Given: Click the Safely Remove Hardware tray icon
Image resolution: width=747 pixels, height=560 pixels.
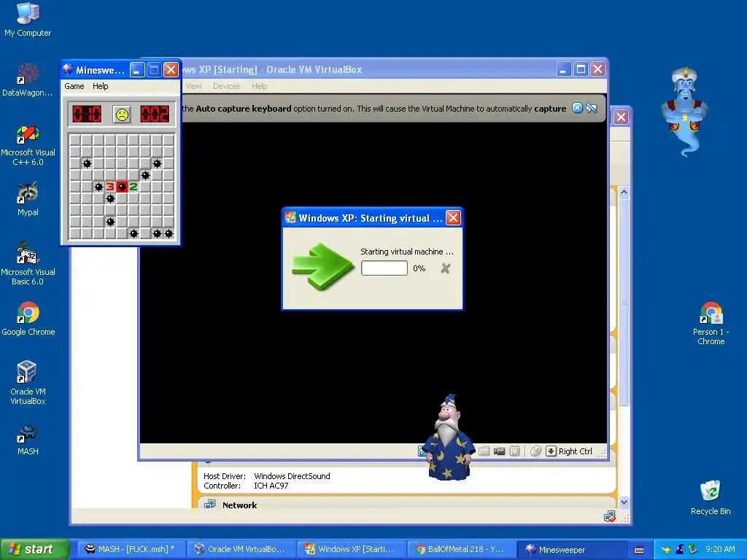Looking at the screenshot, I should tap(693, 549).
